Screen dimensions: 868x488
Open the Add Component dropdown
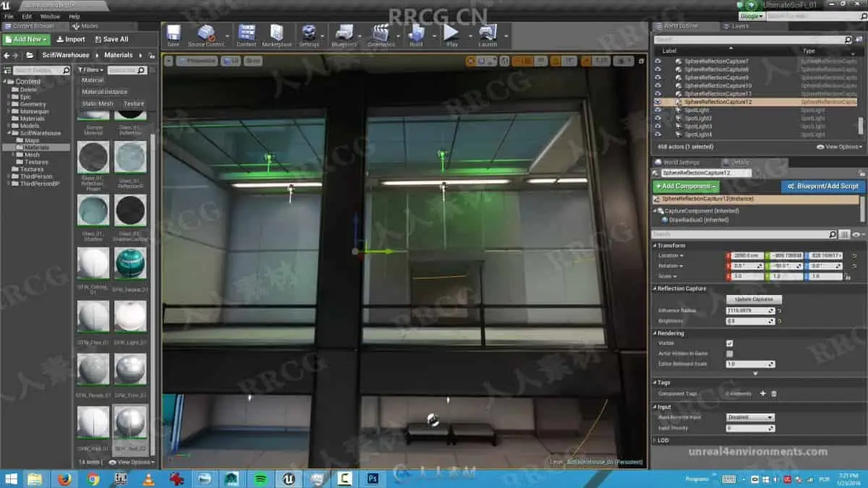tap(686, 186)
